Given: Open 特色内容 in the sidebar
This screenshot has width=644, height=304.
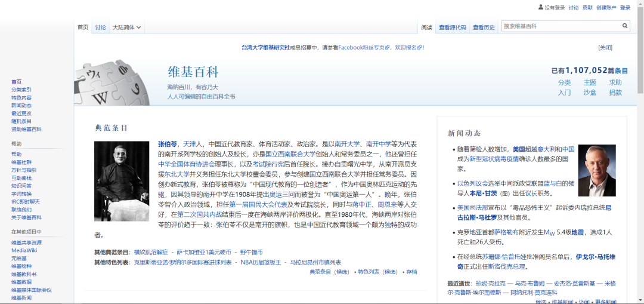Looking at the screenshot, I should click(21, 97).
